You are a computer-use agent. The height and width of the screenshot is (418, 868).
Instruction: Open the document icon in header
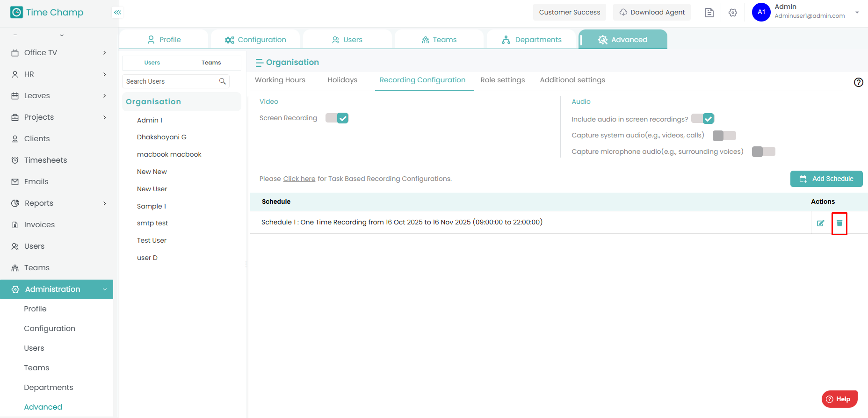point(709,13)
